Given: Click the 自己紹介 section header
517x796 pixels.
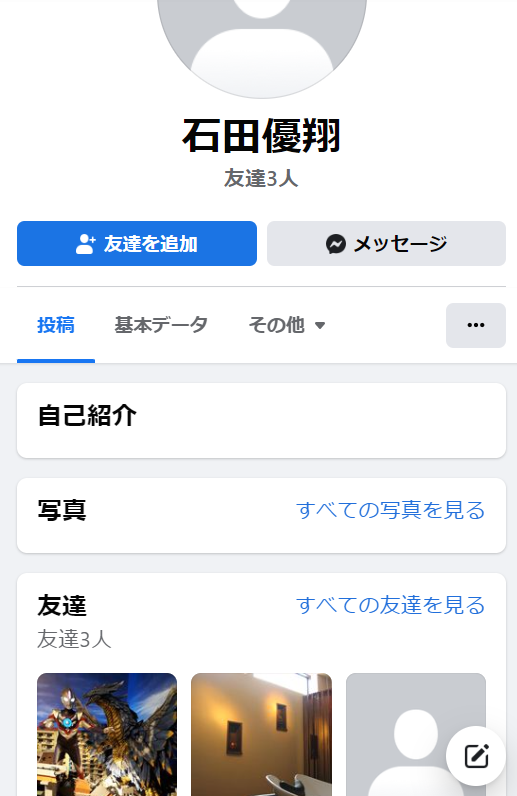Looking at the screenshot, I should 87,416.
